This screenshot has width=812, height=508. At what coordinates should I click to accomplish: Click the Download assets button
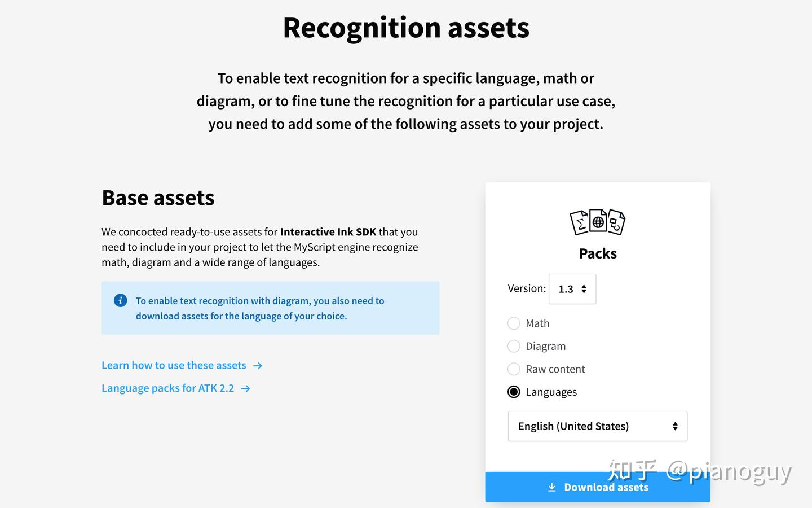pos(598,487)
